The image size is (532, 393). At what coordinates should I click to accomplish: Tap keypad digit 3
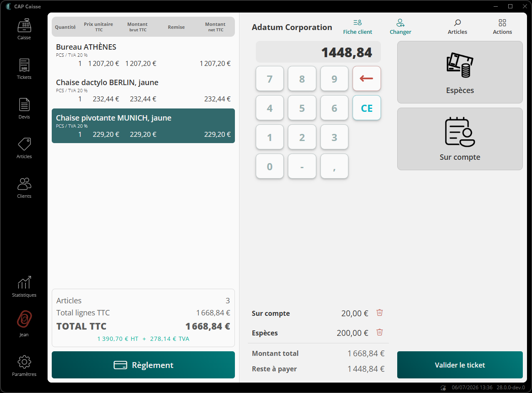coord(334,137)
